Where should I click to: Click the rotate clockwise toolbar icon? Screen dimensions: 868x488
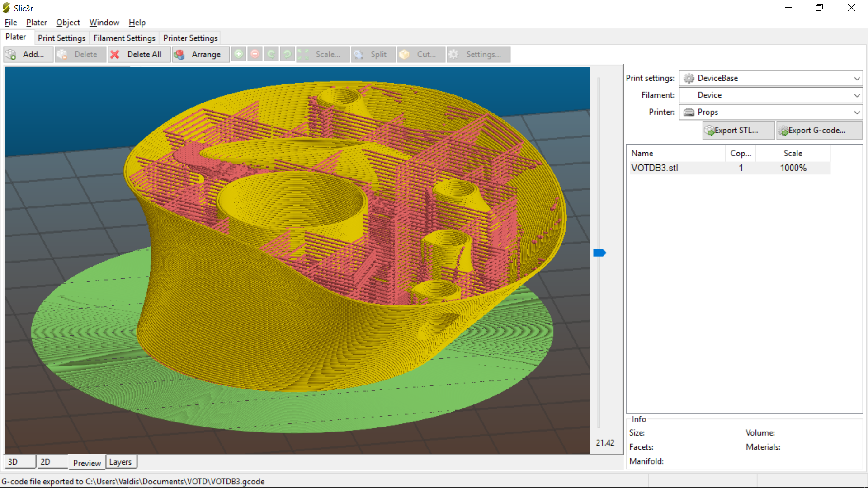tap(287, 54)
